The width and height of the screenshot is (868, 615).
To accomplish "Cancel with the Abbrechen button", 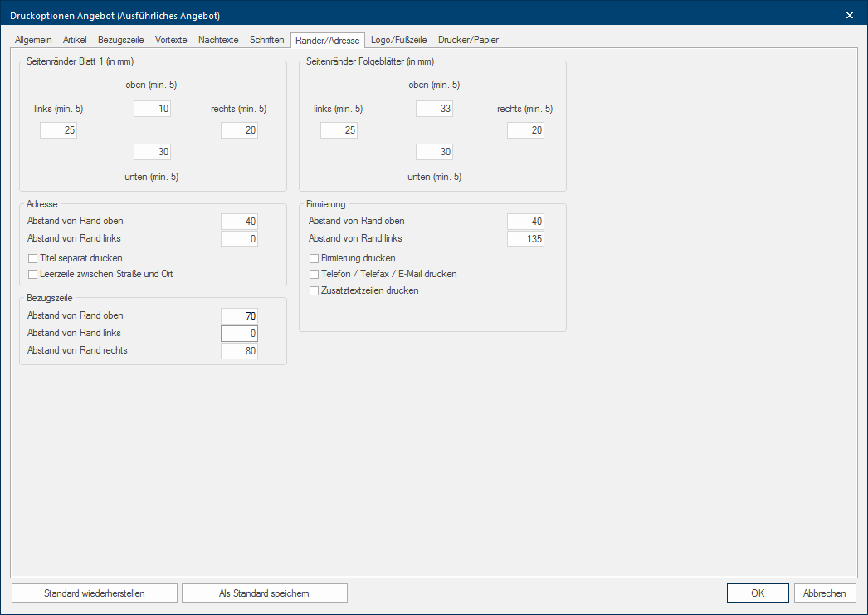I will point(824,593).
